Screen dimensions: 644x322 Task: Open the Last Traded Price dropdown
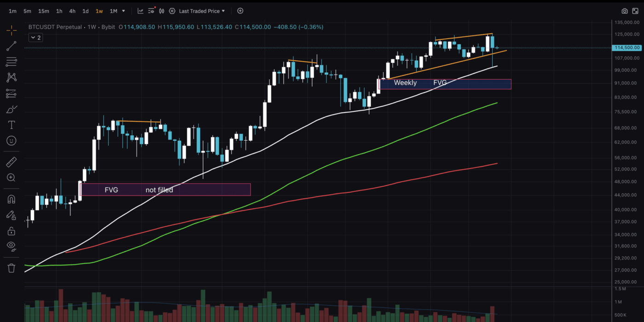click(202, 11)
